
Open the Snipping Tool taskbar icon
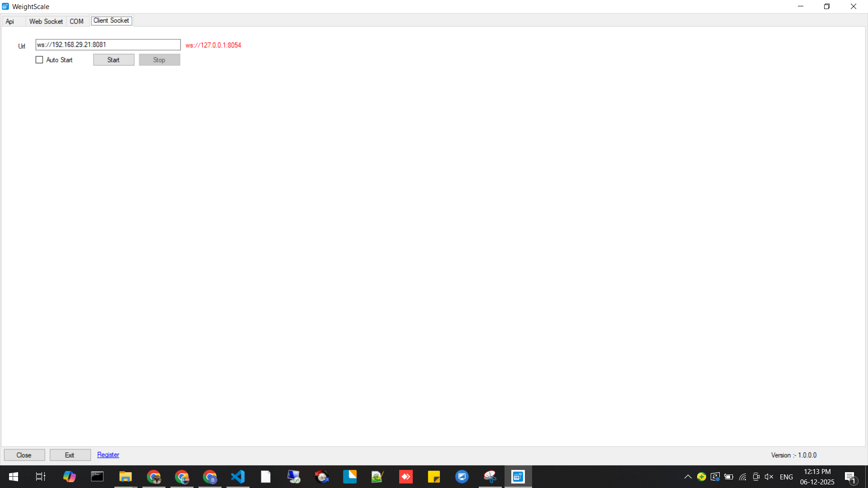click(x=490, y=477)
